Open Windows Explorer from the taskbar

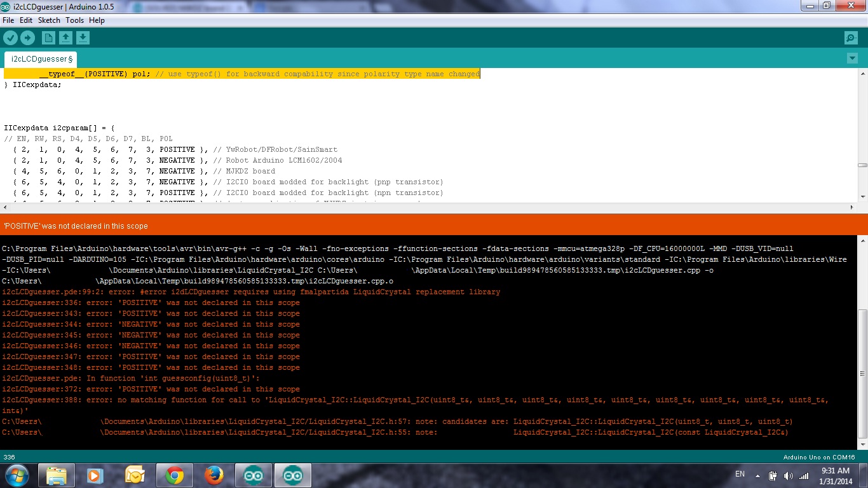56,475
